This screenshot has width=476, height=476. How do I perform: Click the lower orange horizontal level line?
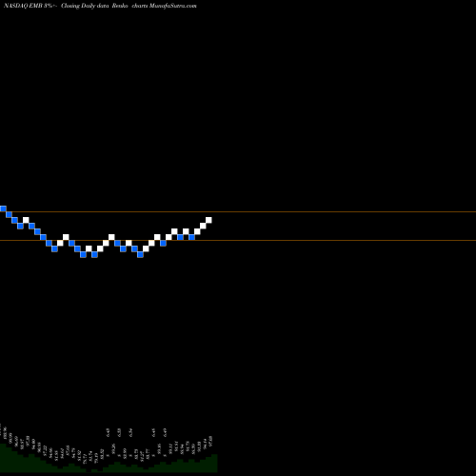pyautogui.click(x=238, y=240)
